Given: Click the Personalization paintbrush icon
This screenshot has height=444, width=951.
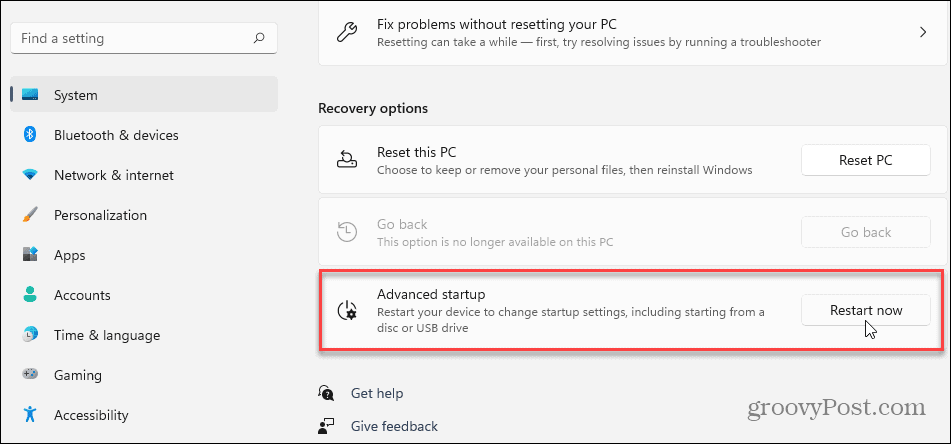Looking at the screenshot, I should pos(30,215).
